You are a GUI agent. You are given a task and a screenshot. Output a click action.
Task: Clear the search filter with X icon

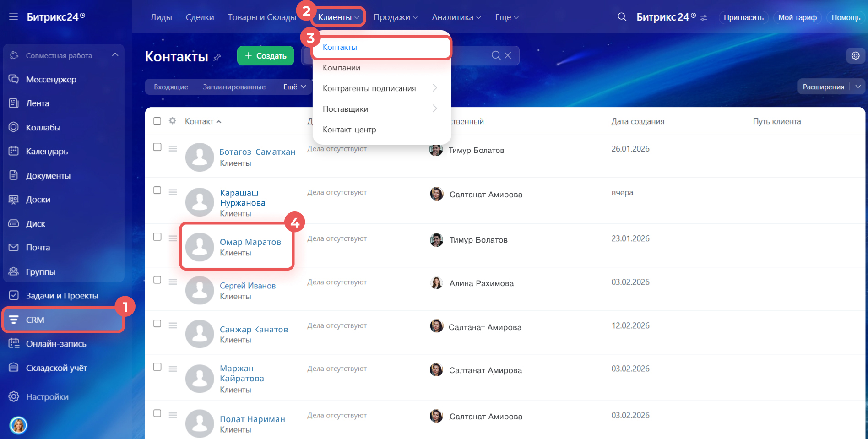(508, 55)
